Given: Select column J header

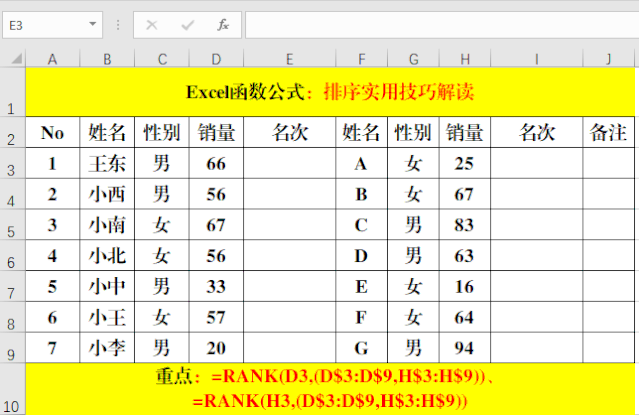Looking at the screenshot, I should pyautogui.click(x=608, y=60).
